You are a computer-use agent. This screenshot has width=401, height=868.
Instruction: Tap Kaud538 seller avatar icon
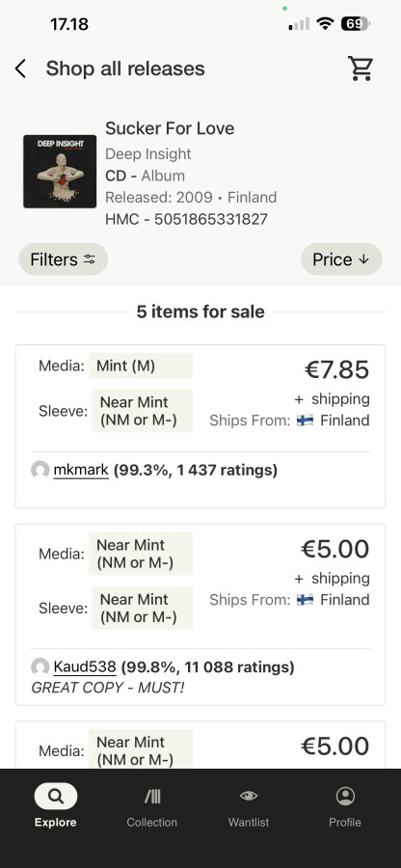click(40, 667)
